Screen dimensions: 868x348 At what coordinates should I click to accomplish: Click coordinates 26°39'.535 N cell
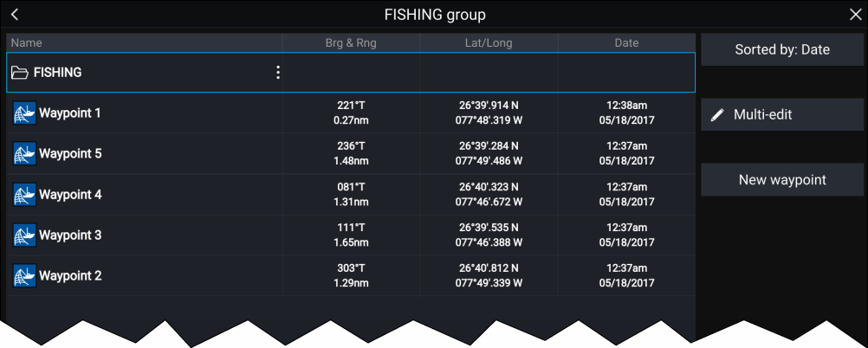pos(489,235)
